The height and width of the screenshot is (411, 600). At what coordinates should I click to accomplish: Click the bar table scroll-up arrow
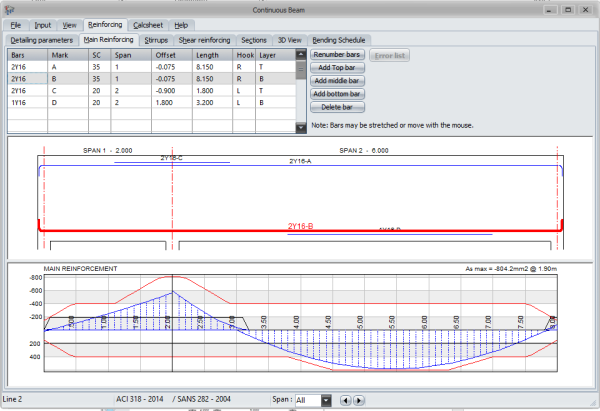[x=301, y=54]
